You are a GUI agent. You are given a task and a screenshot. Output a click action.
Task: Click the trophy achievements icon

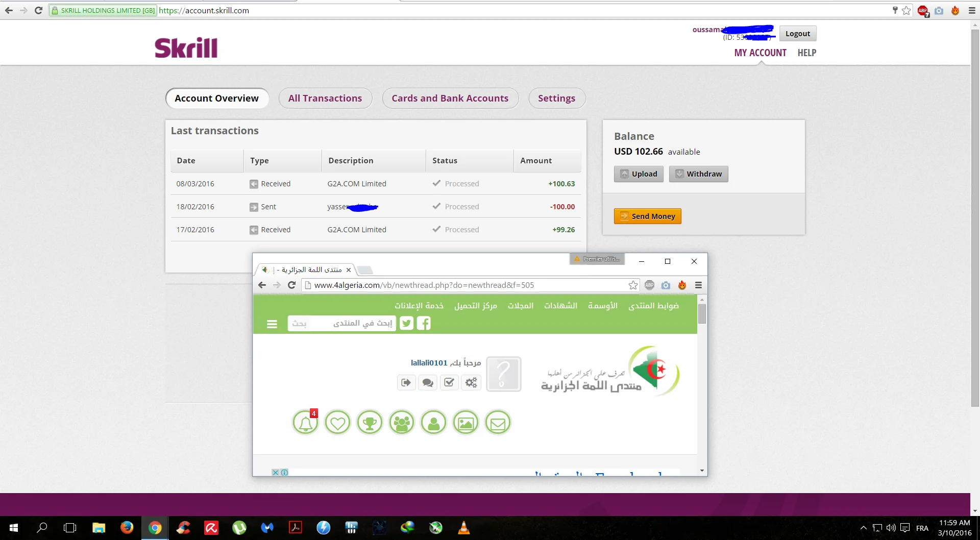click(x=370, y=423)
